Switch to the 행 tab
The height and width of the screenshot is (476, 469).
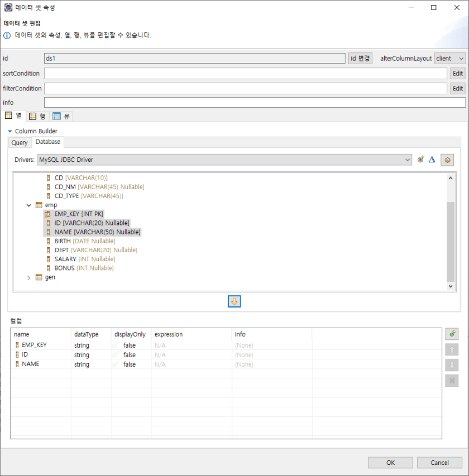pos(38,116)
